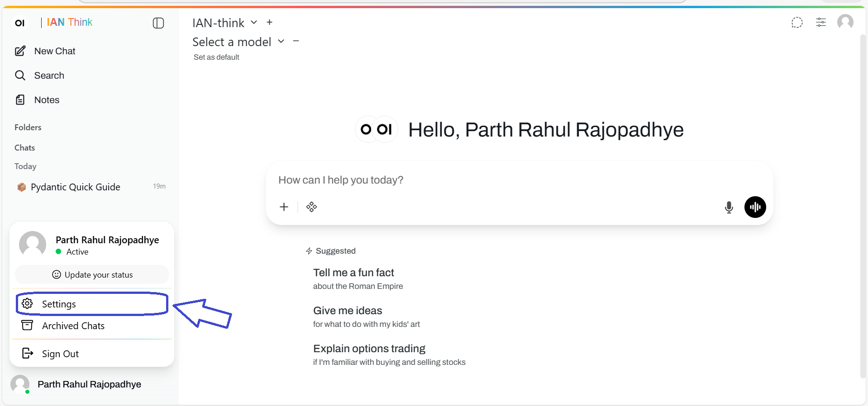This screenshot has height=406, width=868.
Task: Open chat controls sliders icon
Action: 820,22
